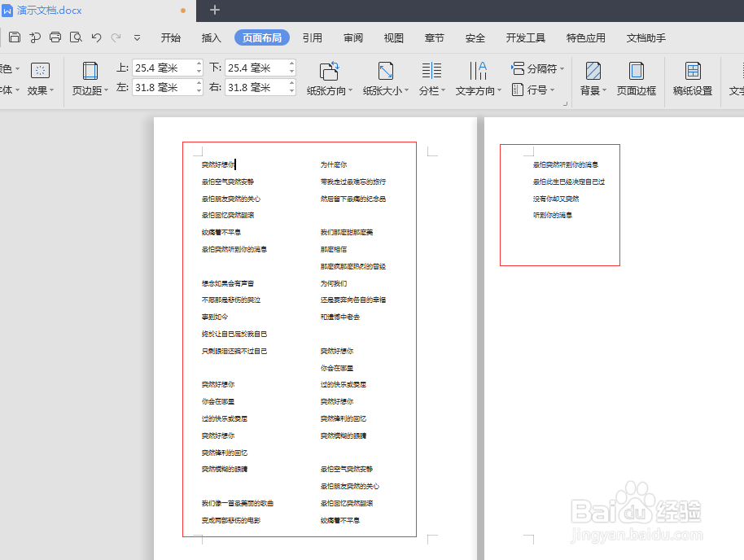
Task: Open the 开发工具 tab
Action: [525, 38]
